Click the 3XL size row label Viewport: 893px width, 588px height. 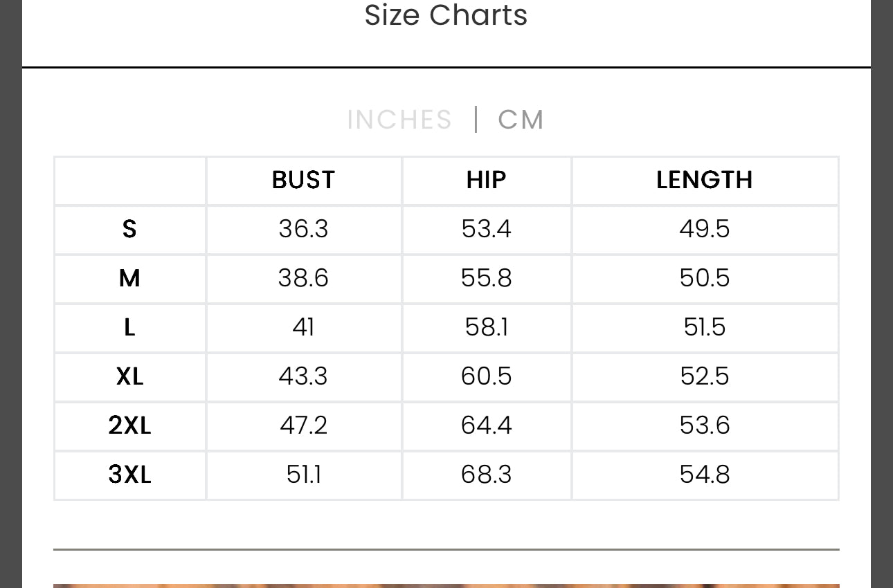(x=129, y=475)
